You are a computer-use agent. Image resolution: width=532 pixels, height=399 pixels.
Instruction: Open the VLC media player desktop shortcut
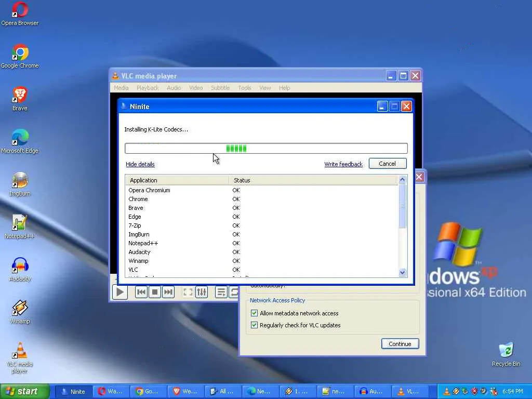click(x=20, y=357)
